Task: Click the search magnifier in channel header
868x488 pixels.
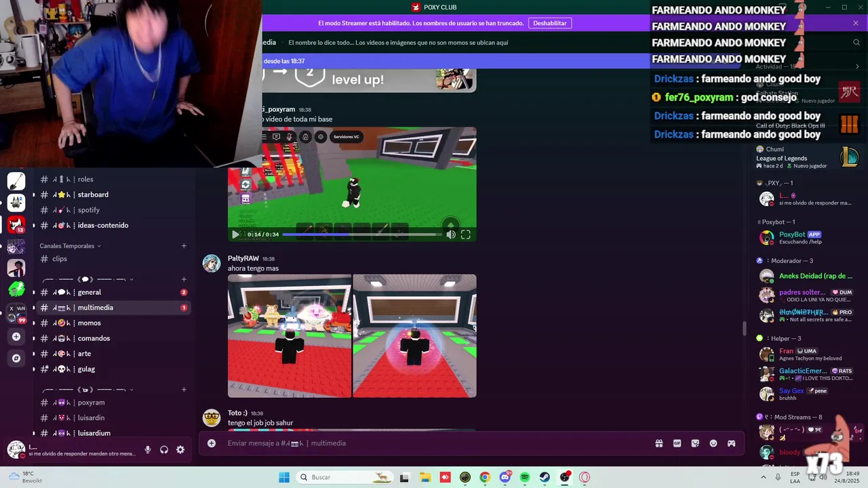Action: point(856,42)
